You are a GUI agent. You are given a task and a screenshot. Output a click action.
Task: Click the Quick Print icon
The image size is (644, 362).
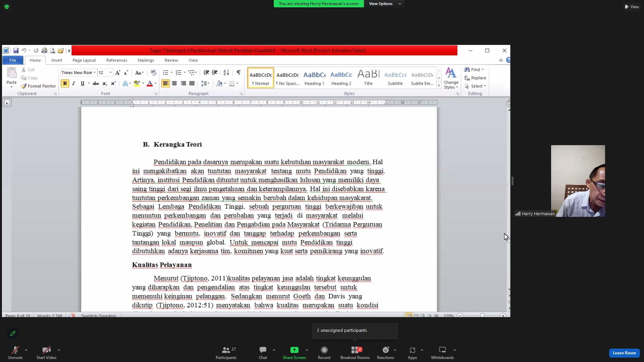44,51
